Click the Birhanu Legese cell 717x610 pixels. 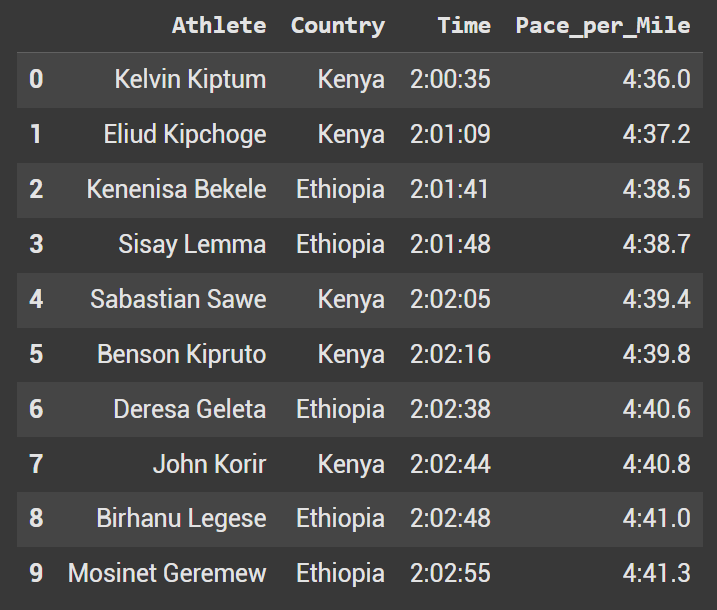(181, 518)
